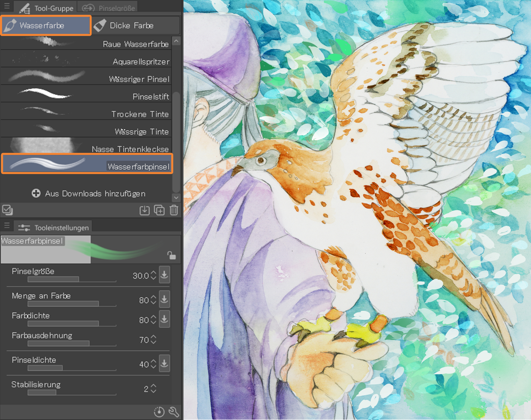
Task: Increase Stabilisierung value with stepper
Action: click(153, 386)
